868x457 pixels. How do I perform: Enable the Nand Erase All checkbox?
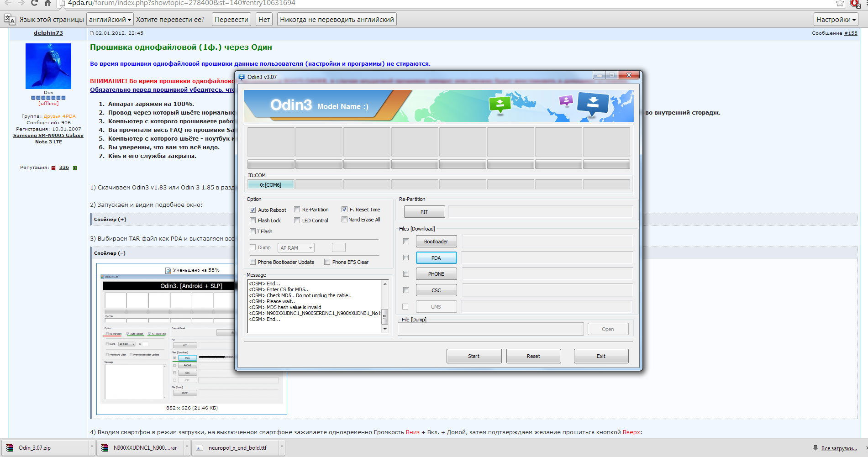[x=344, y=220]
